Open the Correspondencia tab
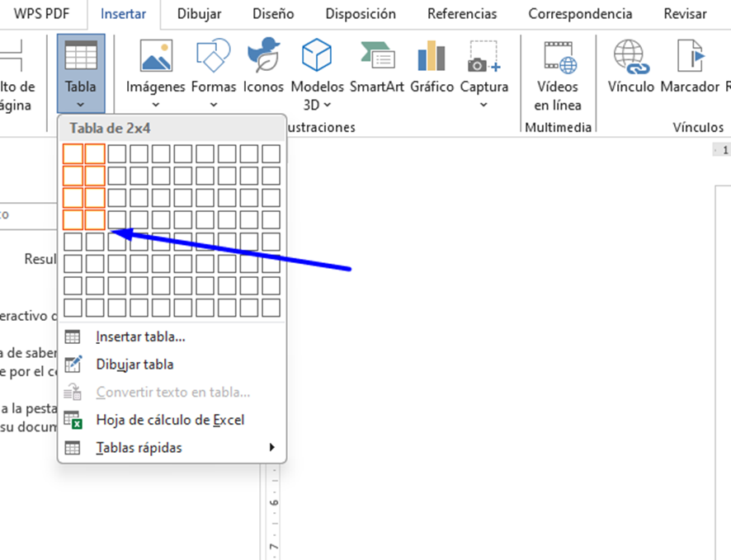731x560 pixels. click(580, 14)
